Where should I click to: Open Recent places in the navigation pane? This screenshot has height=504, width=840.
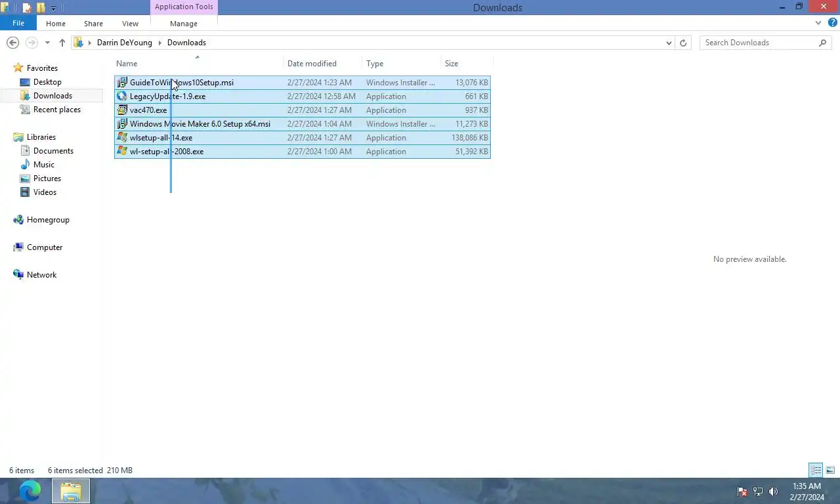(x=57, y=110)
